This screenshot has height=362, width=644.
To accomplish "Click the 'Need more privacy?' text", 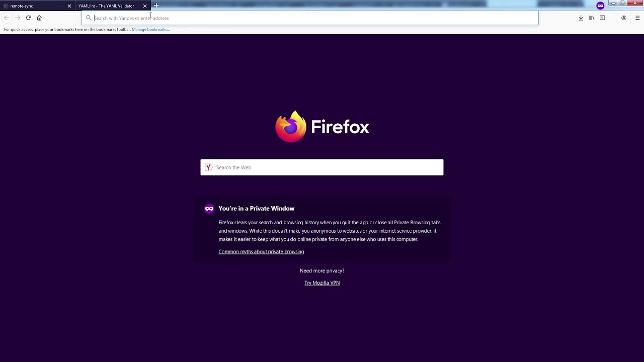I will coord(322,271).
